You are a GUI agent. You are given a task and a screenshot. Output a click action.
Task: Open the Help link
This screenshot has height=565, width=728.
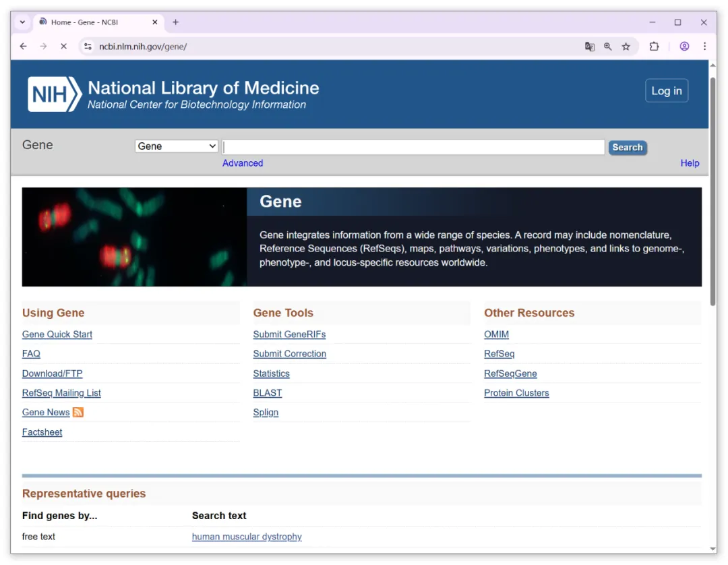pyautogui.click(x=690, y=163)
